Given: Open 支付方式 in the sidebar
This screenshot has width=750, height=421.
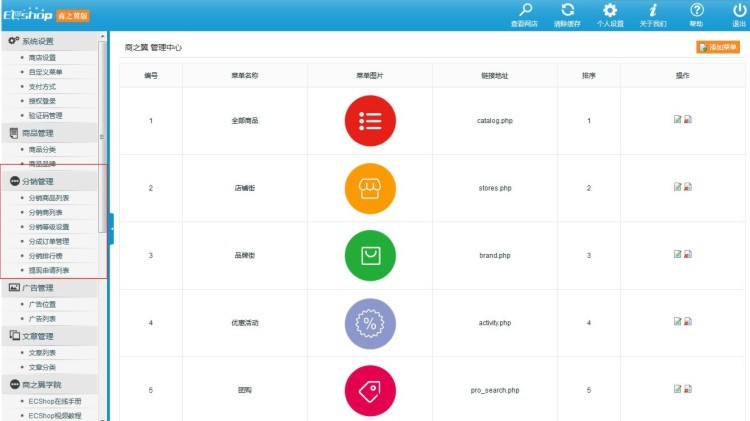Looking at the screenshot, I should tap(42, 87).
